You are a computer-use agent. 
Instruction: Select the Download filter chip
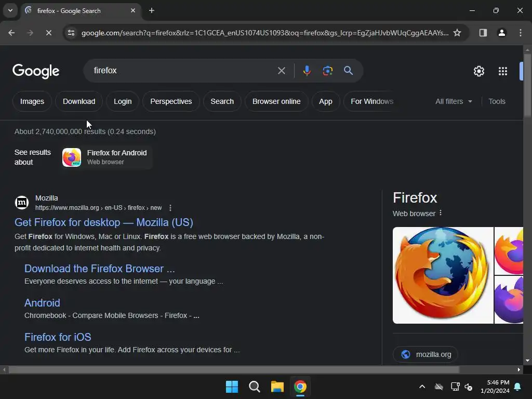(x=79, y=101)
